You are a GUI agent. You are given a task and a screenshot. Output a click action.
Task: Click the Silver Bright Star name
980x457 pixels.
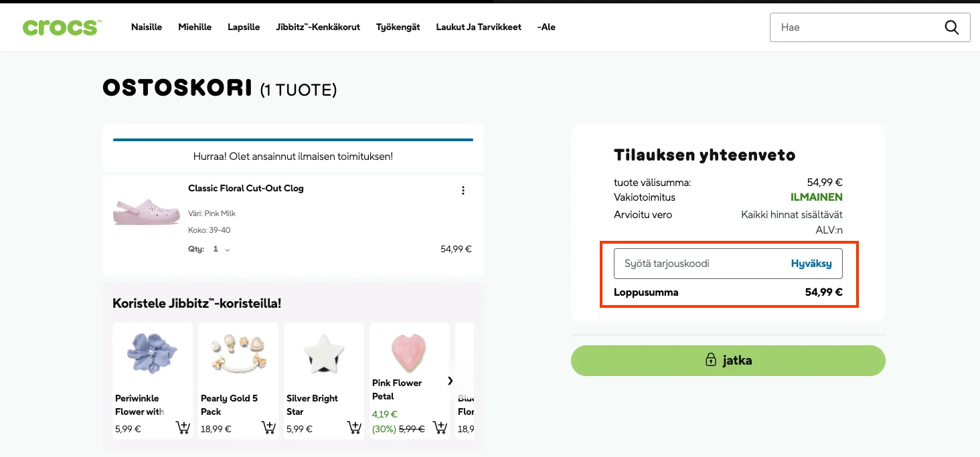click(312, 405)
